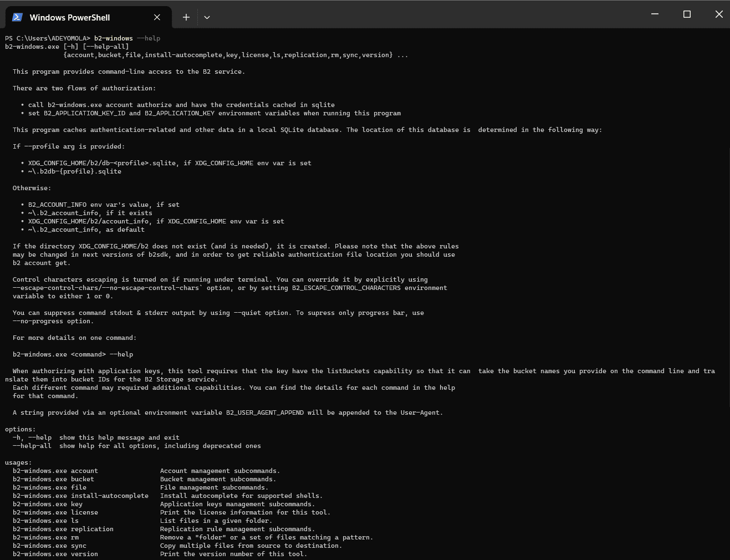Viewport: 730px width, 560px height.
Task: Open a new tab with the plus button
Action: [x=186, y=17]
